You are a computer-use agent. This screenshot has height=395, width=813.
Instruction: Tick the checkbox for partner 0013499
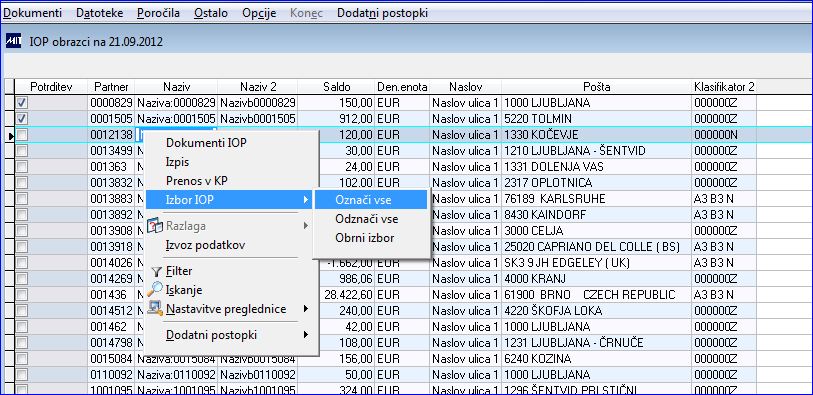21,151
